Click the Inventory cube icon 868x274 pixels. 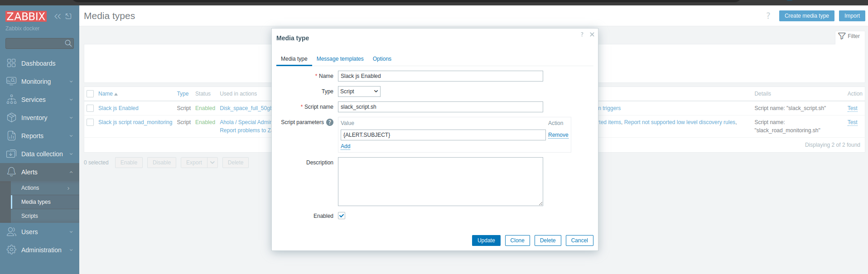pyautogui.click(x=11, y=117)
